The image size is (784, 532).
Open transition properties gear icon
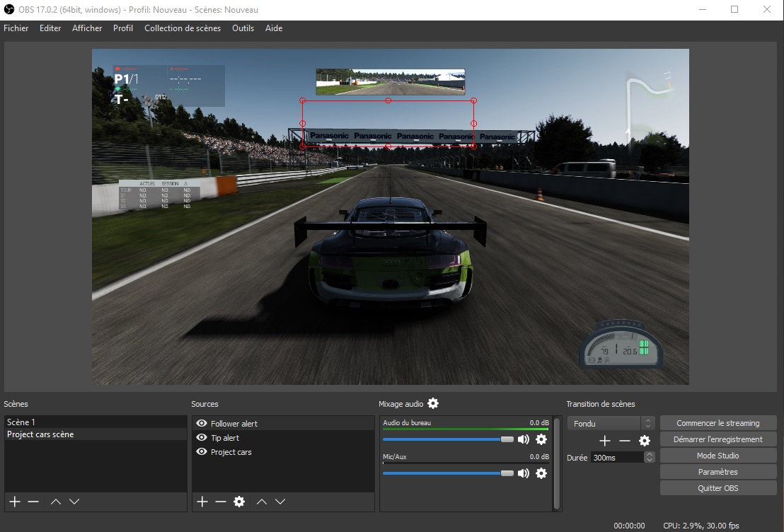click(645, 441)
